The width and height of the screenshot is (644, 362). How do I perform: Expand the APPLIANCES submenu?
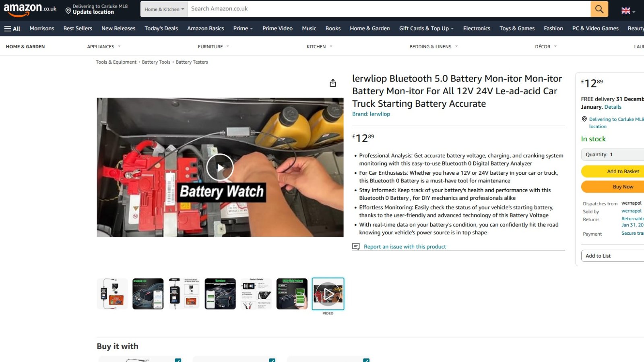pyautogui.click(x=104, y=47)
